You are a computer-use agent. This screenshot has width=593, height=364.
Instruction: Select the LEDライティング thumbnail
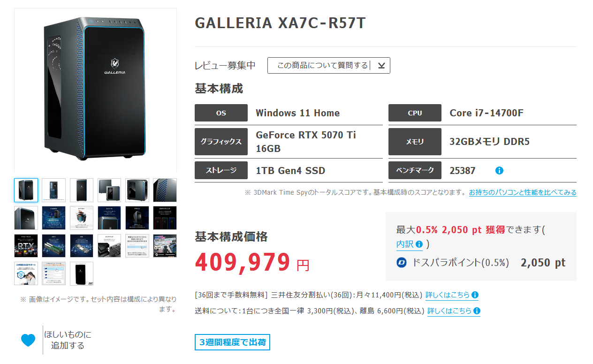165,218
